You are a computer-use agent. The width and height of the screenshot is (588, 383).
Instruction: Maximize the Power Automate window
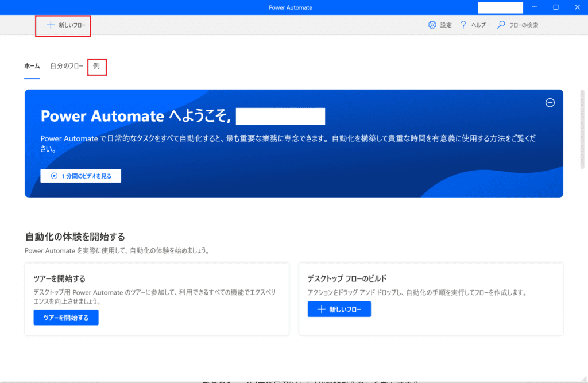click(x=555, y=7)
